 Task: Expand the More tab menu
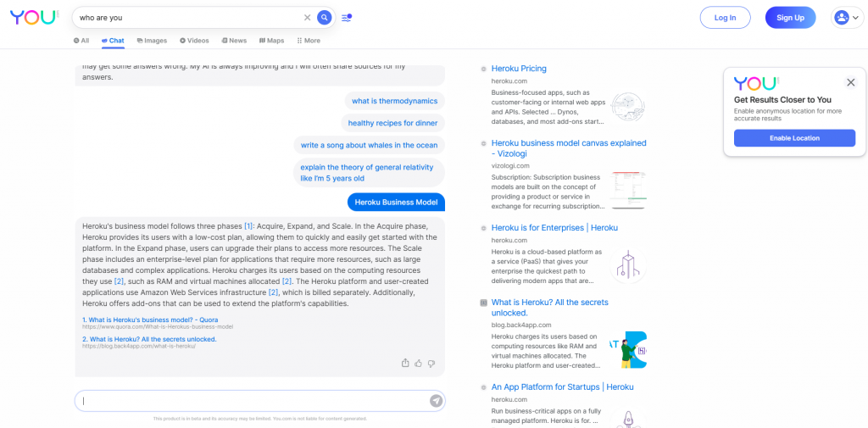click(x=309, y=41)
